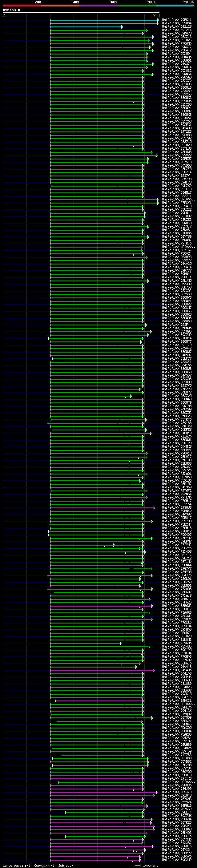The width and height of the screenshot is (197, 868).
Task: Select hit label UniRef100_Q3LF77
Action: tap(176, 359)
